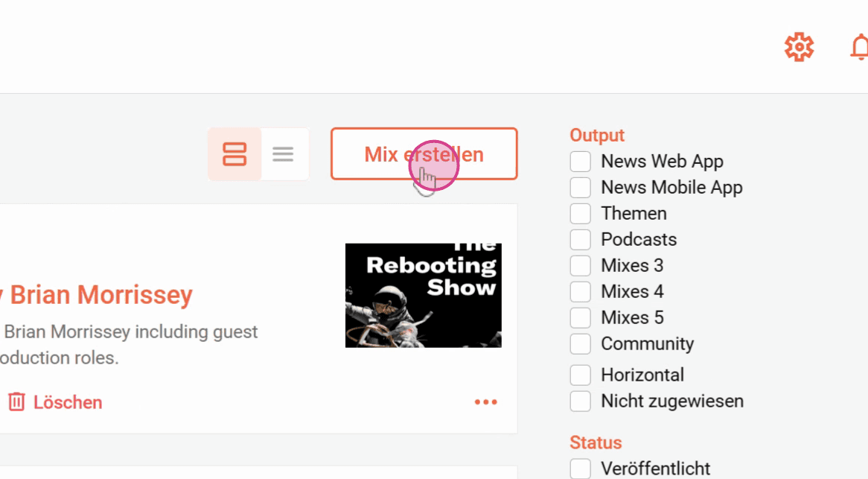Viewport: 868px width, 479px height.
Task: Tick the Mixes 3 checkbox
Action: click(580, 265)
